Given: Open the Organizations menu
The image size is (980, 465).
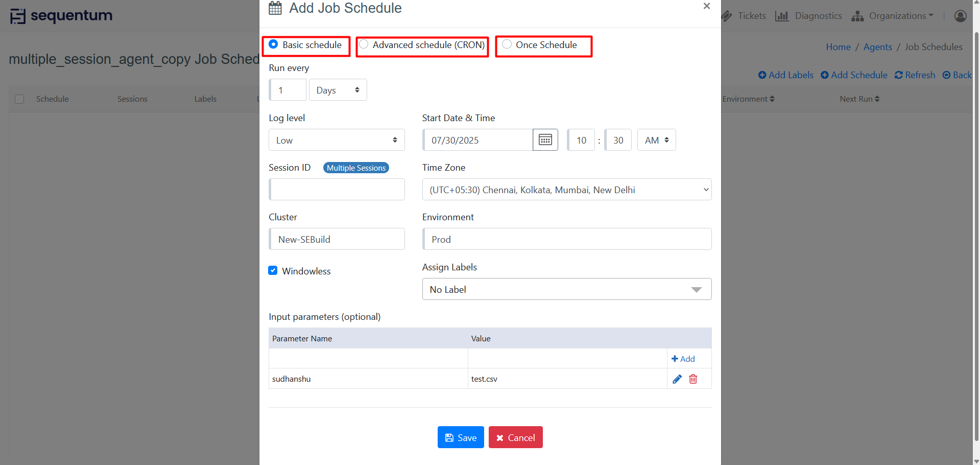Looking at the screenshot, I should (x=892, y=16).
